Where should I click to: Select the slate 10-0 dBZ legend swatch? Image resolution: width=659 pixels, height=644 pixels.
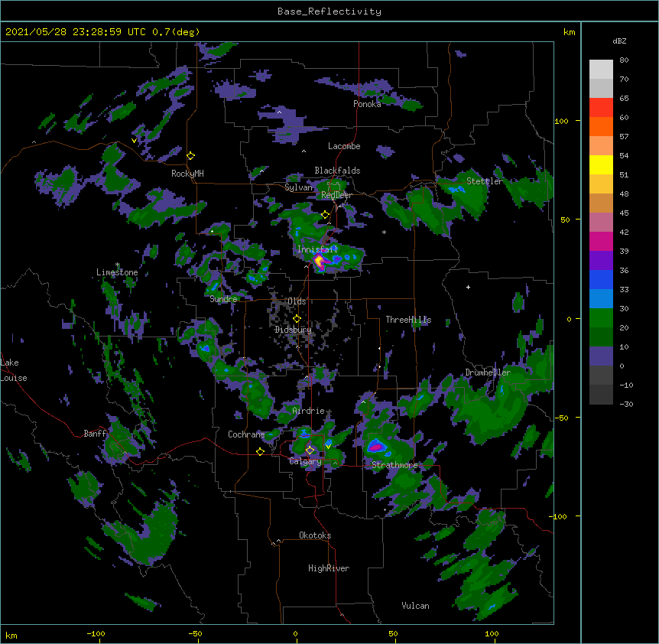pos(601,356)
